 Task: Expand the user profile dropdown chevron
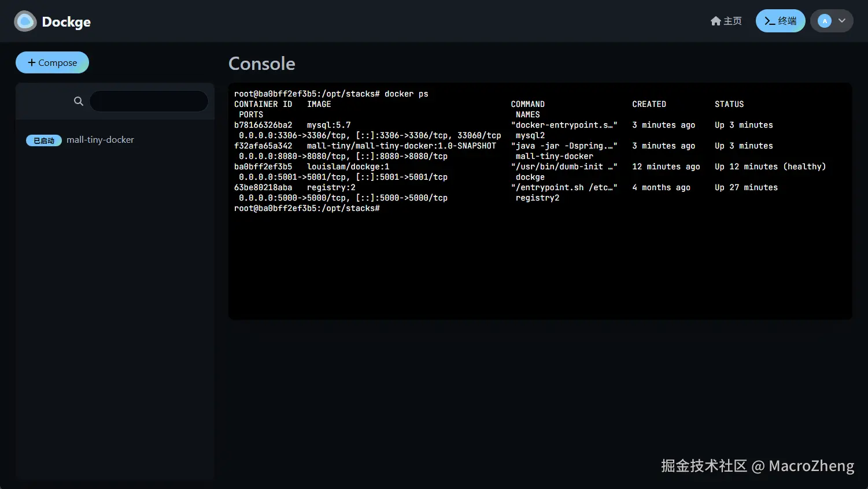tap(842, 21)
